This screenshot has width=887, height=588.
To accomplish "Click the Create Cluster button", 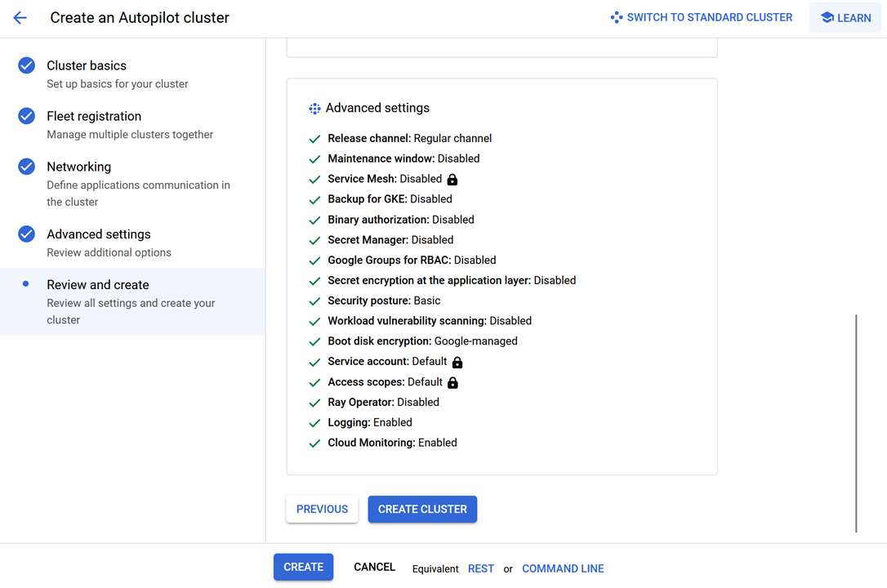I will (422, 510).
